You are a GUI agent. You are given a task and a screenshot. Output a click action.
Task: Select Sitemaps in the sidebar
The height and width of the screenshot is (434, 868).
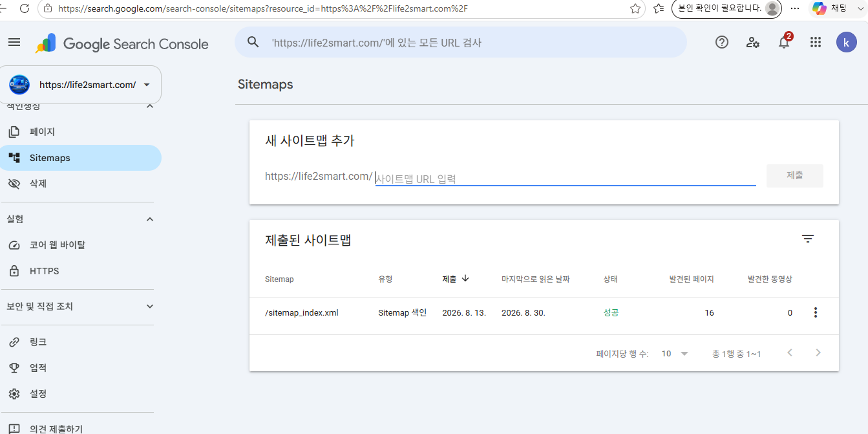(81, 158)
